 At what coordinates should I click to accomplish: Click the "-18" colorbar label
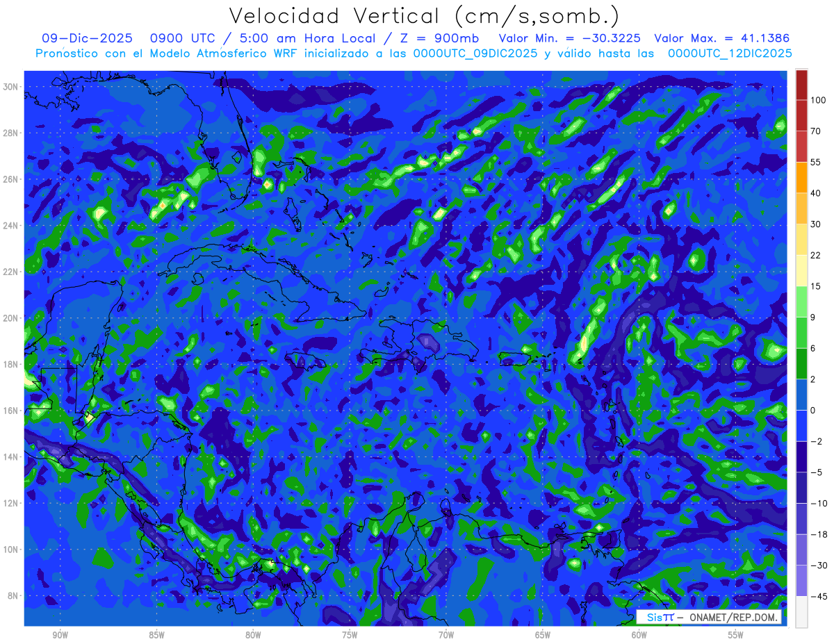[x=818, y=534]
